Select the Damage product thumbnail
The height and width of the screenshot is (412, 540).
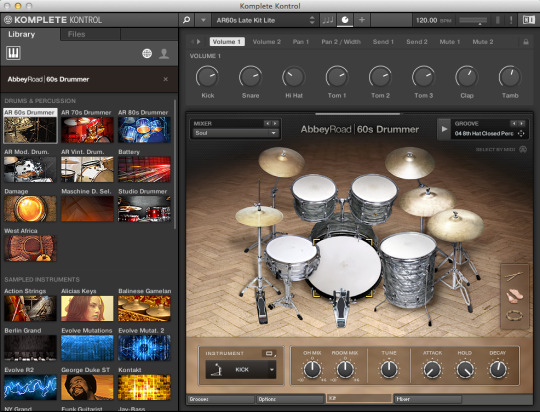tap(30, 209)
